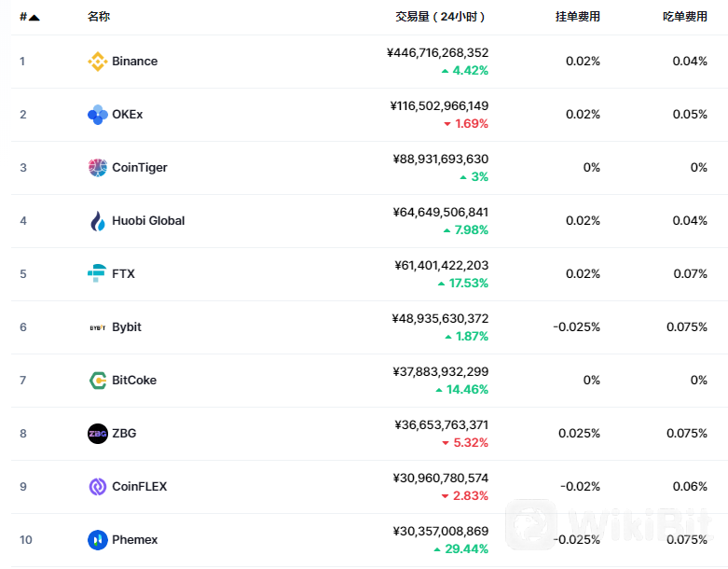This screenshot has height=569, width=728.
Task: Sort by the # rank column arrow
Action: [x=34, y=17]
